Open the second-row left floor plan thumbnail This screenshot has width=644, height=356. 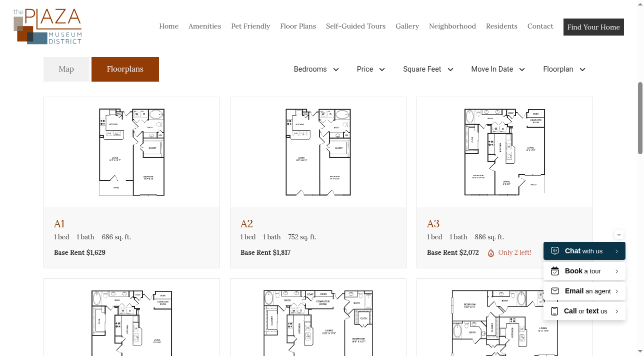click(x=131, y=322)
